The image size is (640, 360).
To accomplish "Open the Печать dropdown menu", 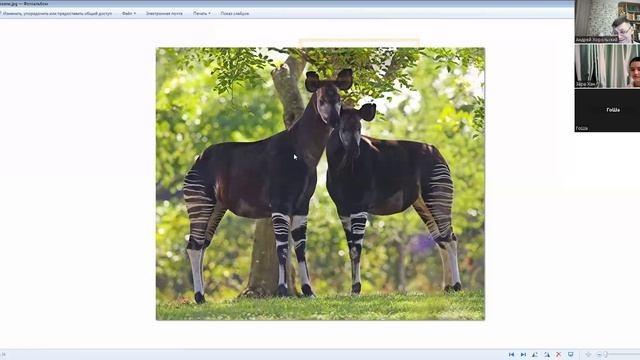I will coord(202,13).
